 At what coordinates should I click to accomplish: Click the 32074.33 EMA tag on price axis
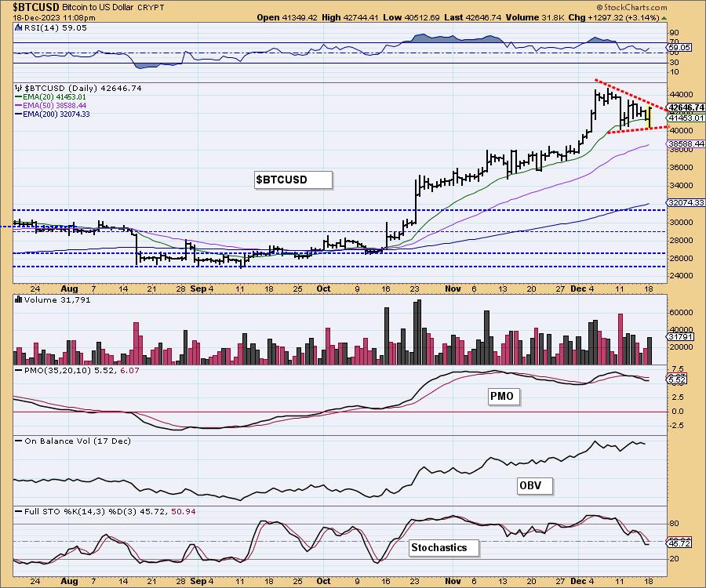coord(686,203)
